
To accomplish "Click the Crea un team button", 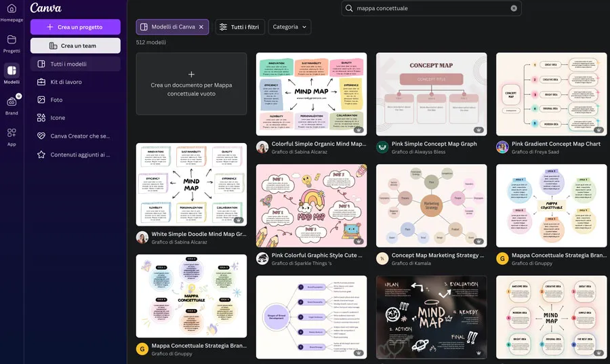I will click(x=75, y=45).
